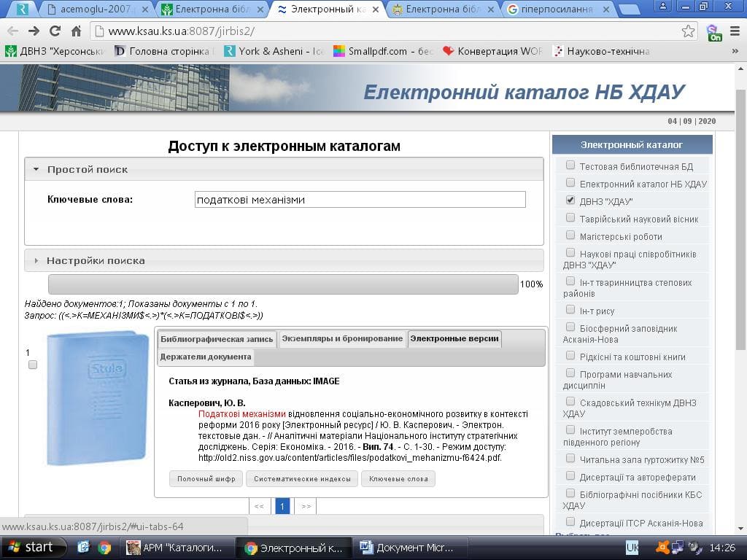
Task: Check Таврійський науковий вісник database
Action: [x=570, y=217]
